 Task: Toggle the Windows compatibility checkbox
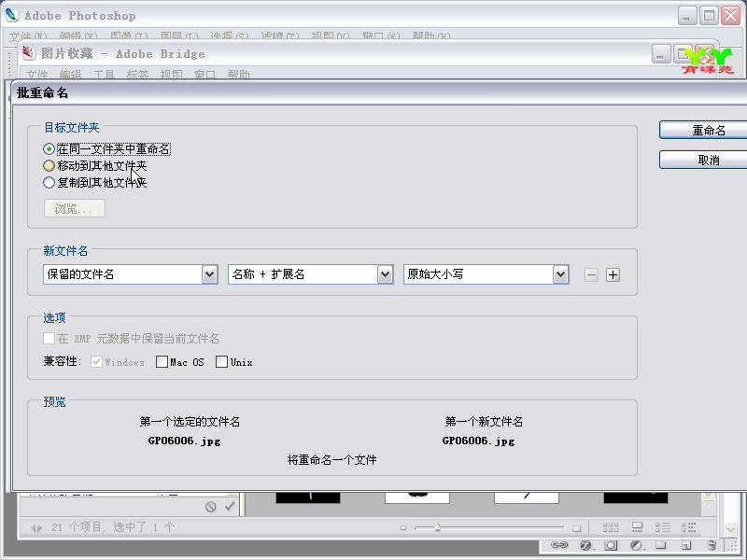pyautogui.click(x=96, y=362)
